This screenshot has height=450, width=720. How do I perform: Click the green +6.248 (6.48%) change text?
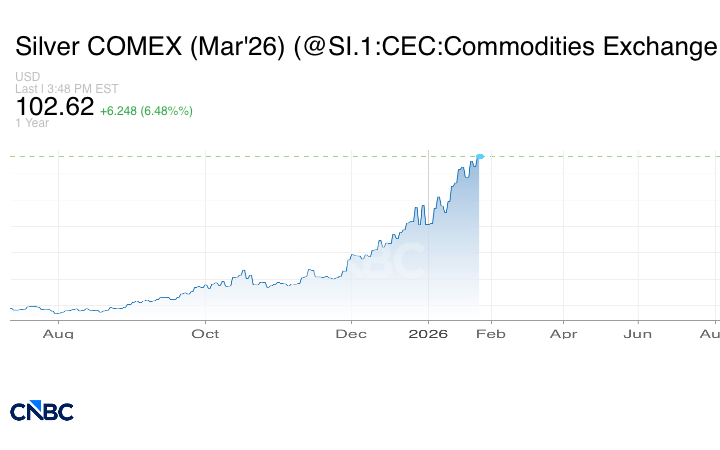click(x=146, y=110)
